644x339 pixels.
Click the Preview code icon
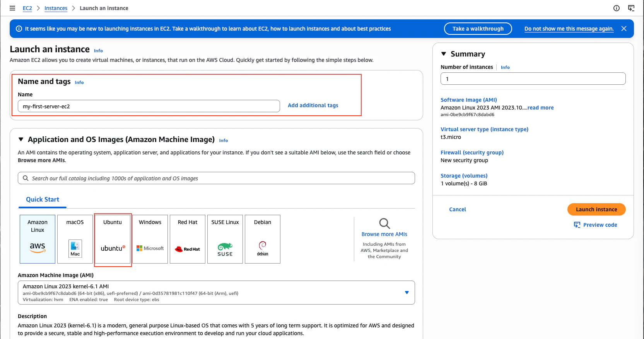click(x=577, y=225)
